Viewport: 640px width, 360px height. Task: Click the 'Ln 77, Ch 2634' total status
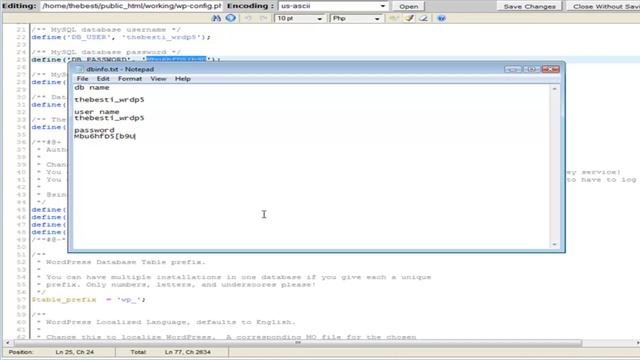click(x=188, y=352)
